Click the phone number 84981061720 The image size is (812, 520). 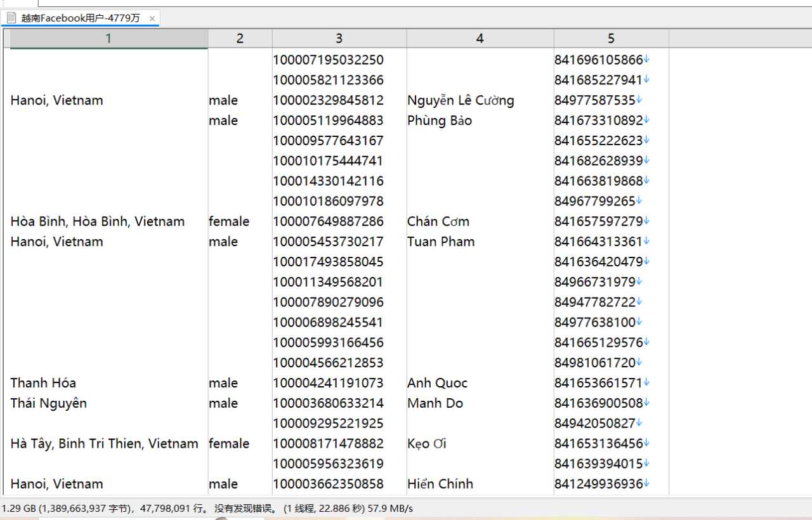coord(595,363)
